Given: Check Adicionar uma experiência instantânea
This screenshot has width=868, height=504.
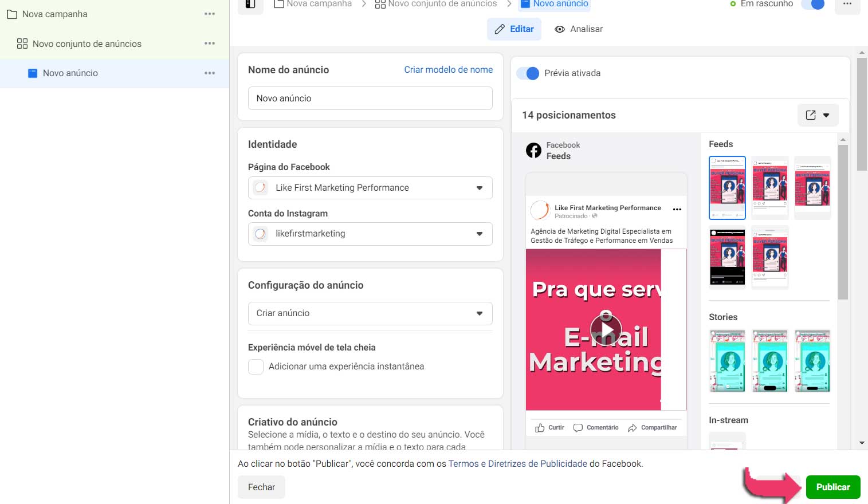Looking at the screenshot, I should coord(256,367).
